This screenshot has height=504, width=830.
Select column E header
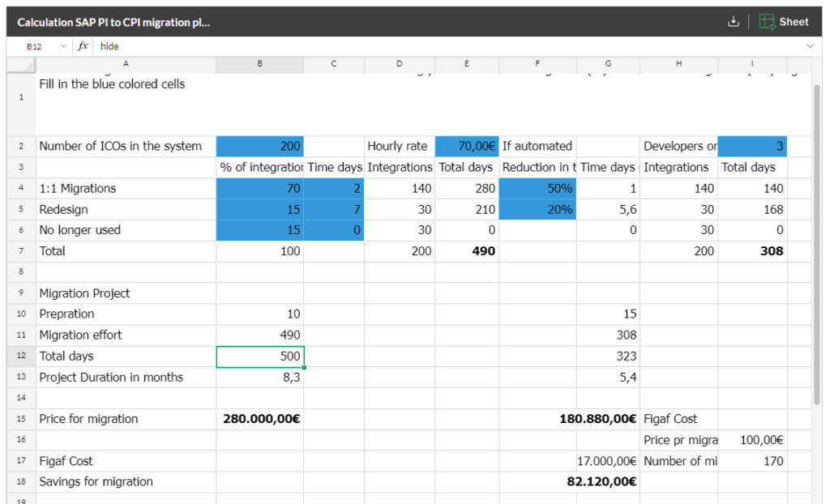[467, 64]
